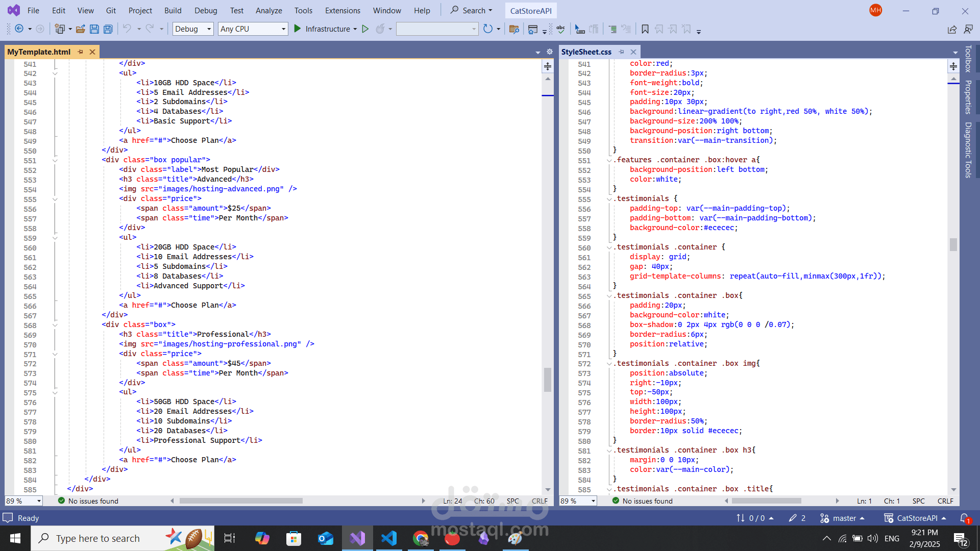This screenshot has width=980, height=551.
Task: Open the Debug configuration dropdown
Action: click(x=209, y=29)
